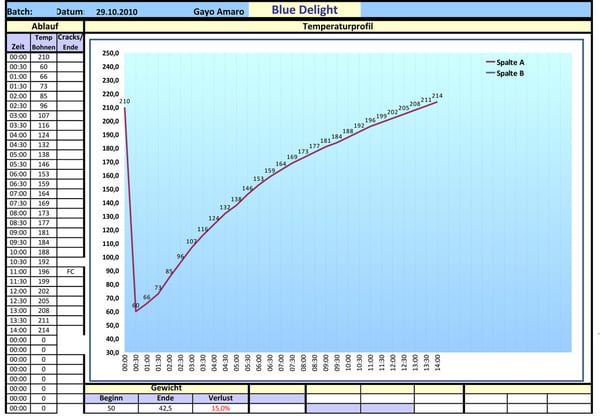The width and height of the screenshot is (600, 416).
Task: Click the "Gayo Amaro" coffee name cell
Action: [x=218, y=11]
